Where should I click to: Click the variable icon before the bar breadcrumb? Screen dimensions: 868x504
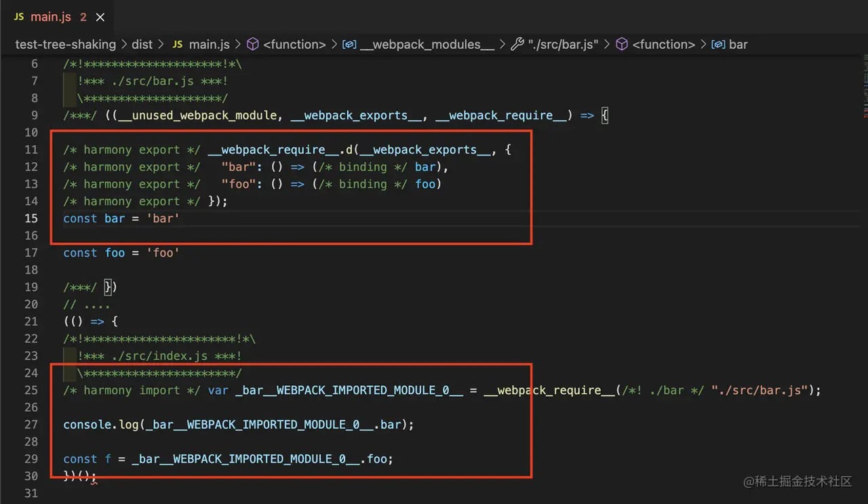[x=718, y=44]
